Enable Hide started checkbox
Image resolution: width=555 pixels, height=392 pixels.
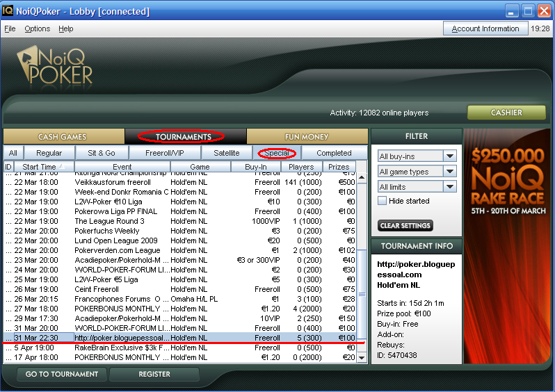(x=383, y=201)
